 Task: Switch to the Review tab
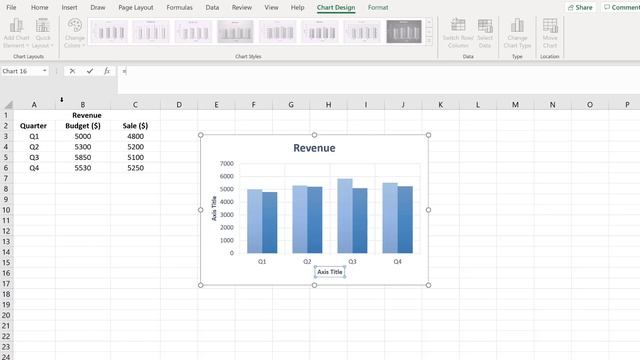(x=242, y=7)
